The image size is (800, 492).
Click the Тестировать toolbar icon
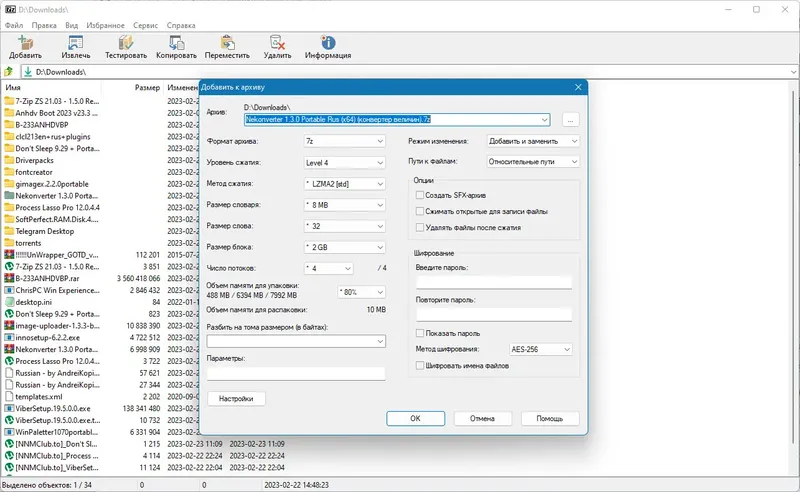(x=126, y=42)
